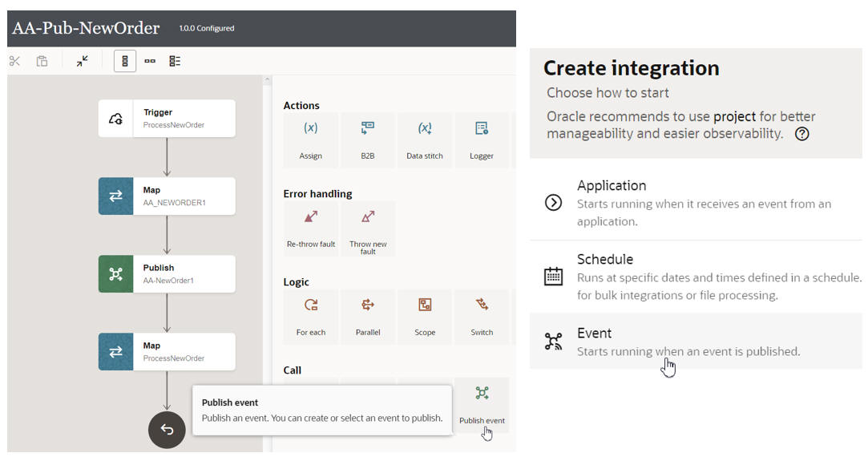This screenshot has height=465, width=868.
Task: Add an Assign action
Action: [x=311, y=139]
